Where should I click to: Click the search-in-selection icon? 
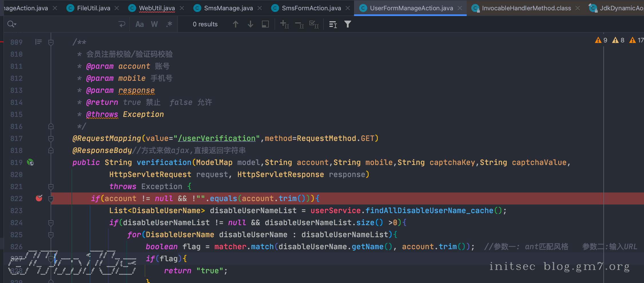(x=265, y=24)
